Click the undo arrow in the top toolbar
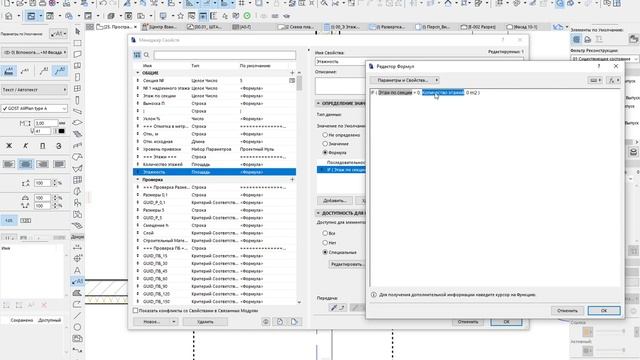Image resolution: width=640 pixels, height=360 pixels. (x=103, y=3)
